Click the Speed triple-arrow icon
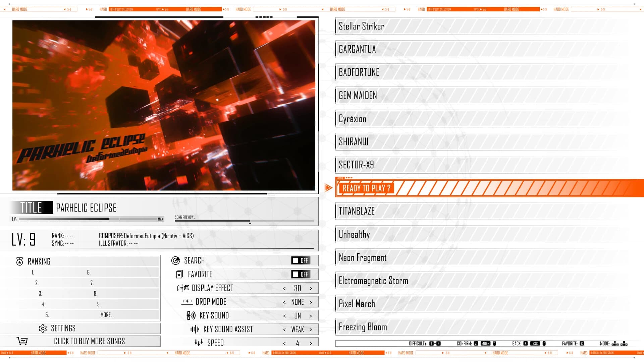The height and width of the screenshot is (362, 644). click(x=198, y=342)
